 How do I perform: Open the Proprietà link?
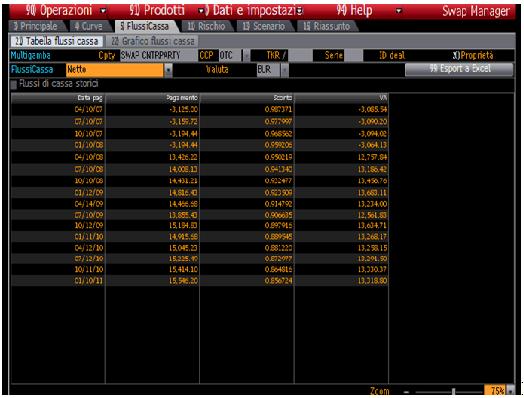[473, 55]
